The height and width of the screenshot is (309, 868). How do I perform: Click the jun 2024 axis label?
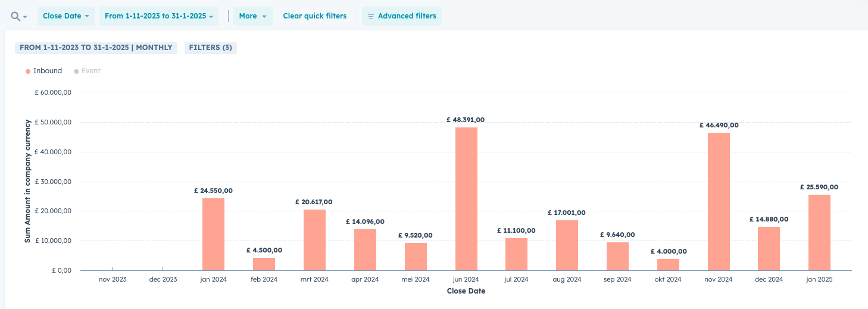click(x=466, y=279)
